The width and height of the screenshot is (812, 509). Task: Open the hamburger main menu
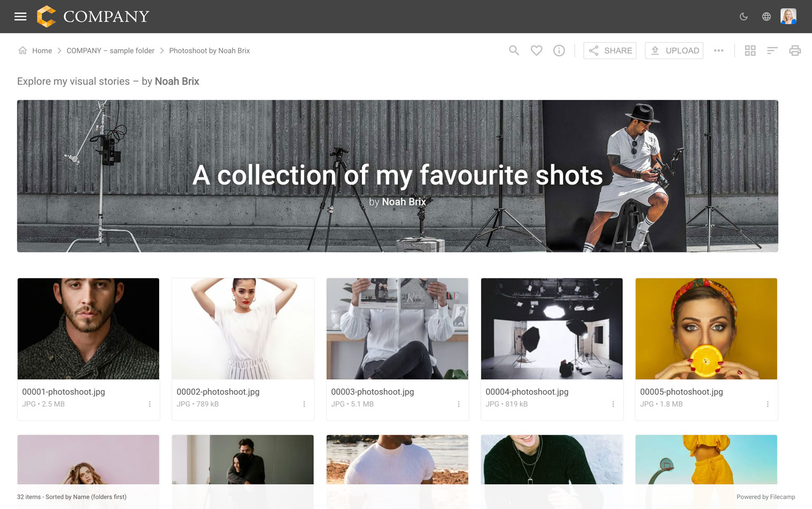click(x=20, y=16)
